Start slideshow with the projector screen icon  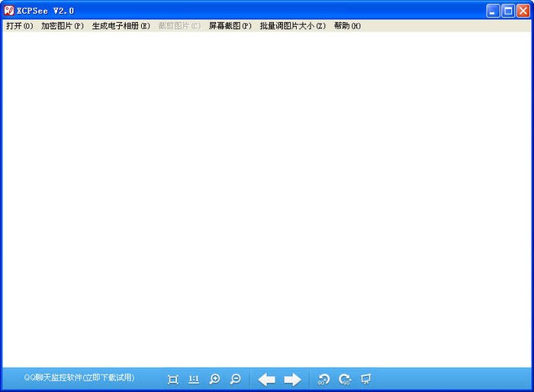click(366, 379)
